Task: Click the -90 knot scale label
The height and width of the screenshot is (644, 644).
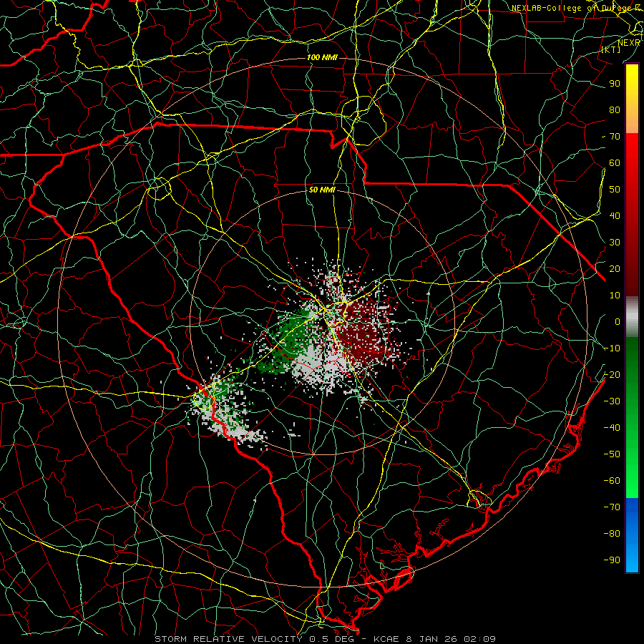Action: [612, 560]
